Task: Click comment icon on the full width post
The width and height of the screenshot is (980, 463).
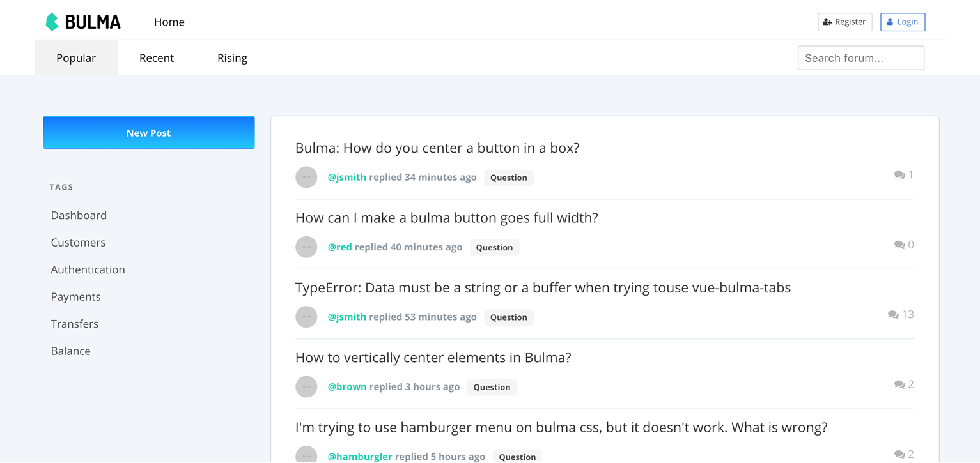Action: 899,245
